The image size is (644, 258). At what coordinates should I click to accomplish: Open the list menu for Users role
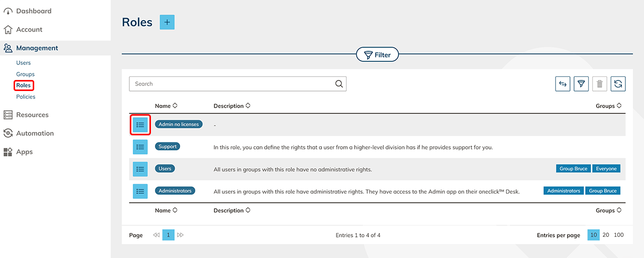(140, 169)
